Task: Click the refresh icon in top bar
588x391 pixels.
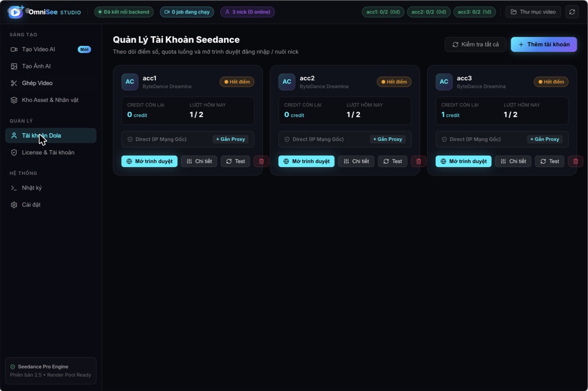Action: point(572,12)
